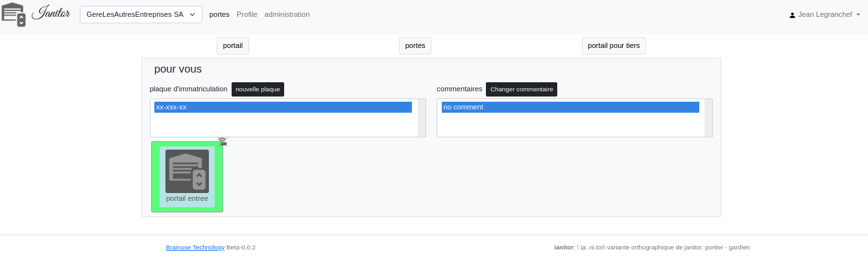868x263 pixels.
Task: Switch to the portail tab
Action: tap(233, 45)
